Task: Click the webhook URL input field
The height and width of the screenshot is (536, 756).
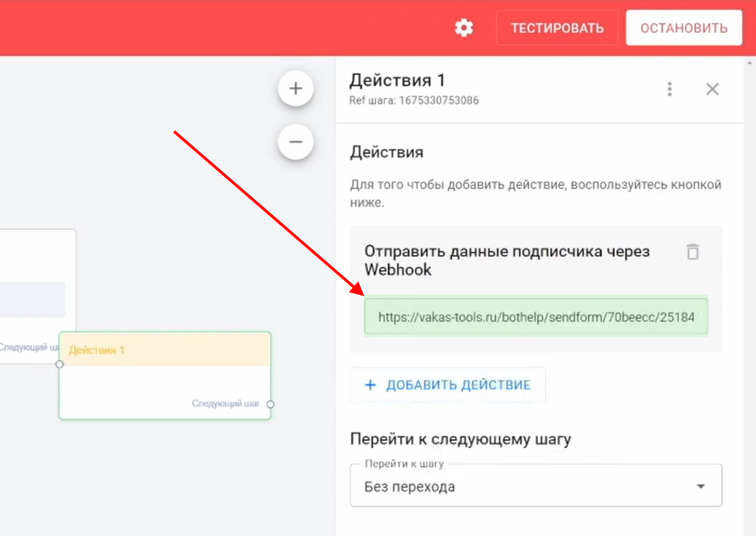Action: pos(536,316)
